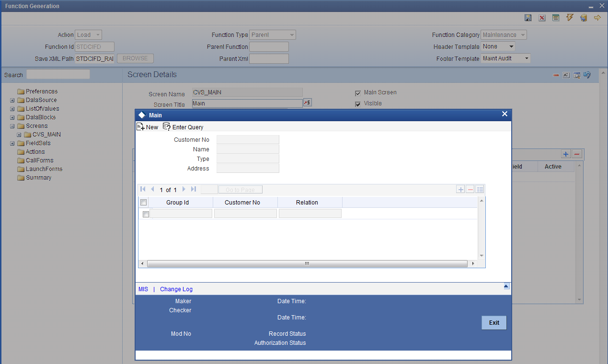The height and width of the screenshot is (364, 608).
Task: Click the diamond icon in Main title bar
Action: 142,115
